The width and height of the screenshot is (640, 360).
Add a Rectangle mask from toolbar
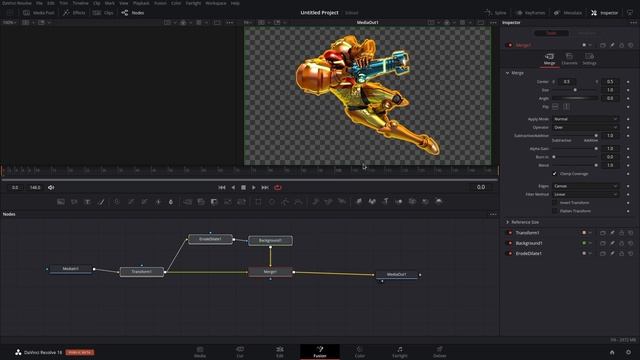point(258,202)
